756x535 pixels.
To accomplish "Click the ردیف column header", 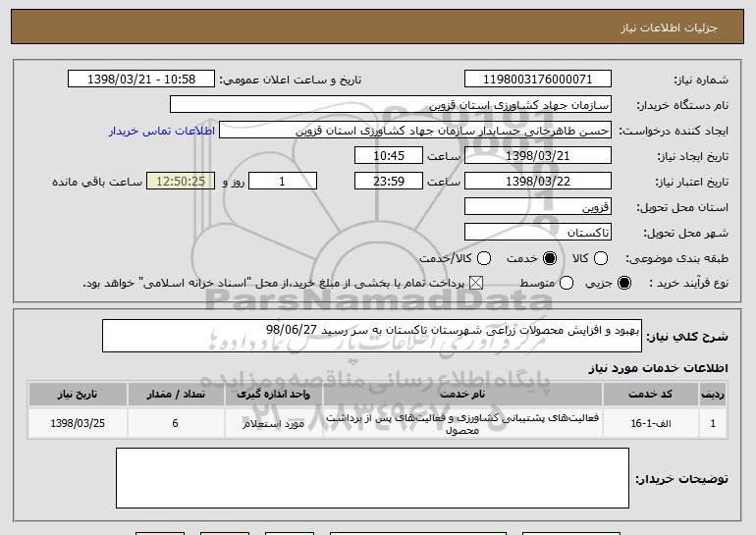I will coord(713,395).
